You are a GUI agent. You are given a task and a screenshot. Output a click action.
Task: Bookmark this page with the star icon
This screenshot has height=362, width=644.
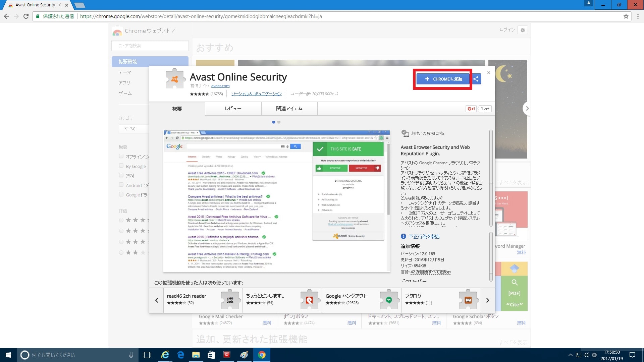626,16
